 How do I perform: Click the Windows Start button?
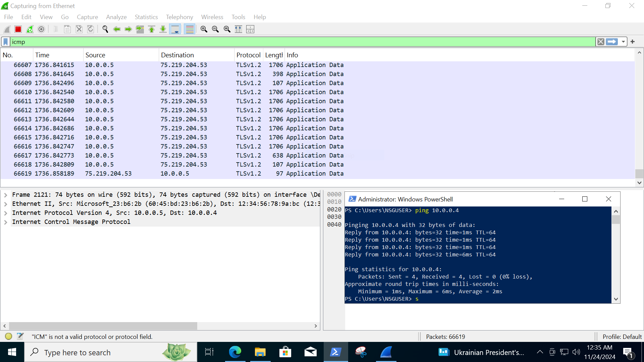point(12,352)
